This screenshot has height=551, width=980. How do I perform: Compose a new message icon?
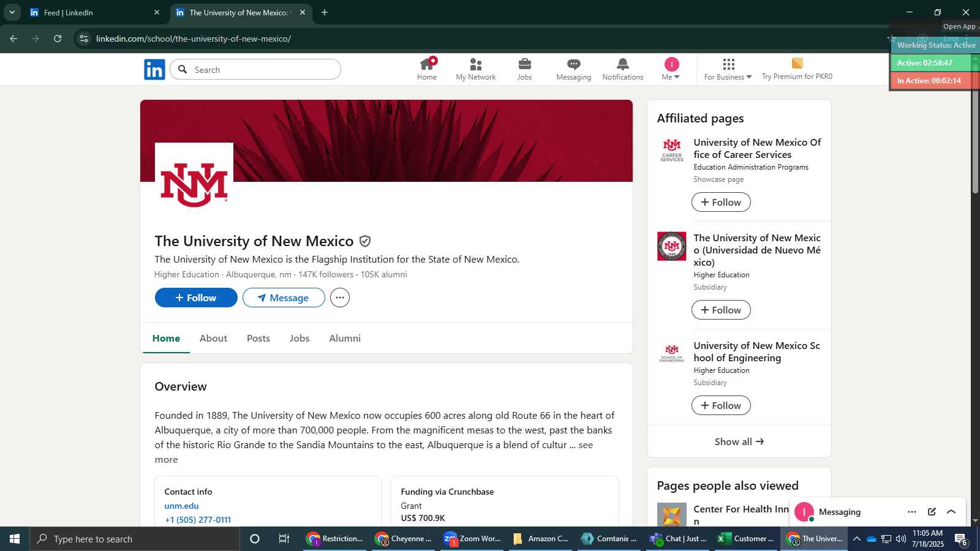click(x=932, y=512)
